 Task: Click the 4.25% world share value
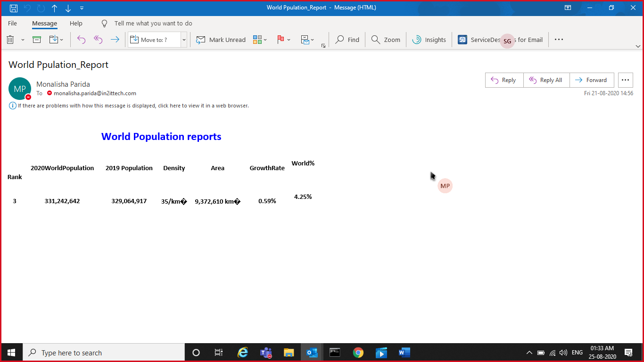(x=303, y=197)
